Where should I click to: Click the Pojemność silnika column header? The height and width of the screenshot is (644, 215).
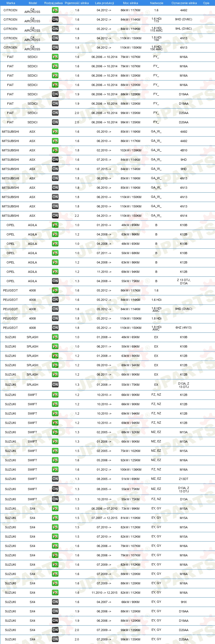tap(77, 3)
